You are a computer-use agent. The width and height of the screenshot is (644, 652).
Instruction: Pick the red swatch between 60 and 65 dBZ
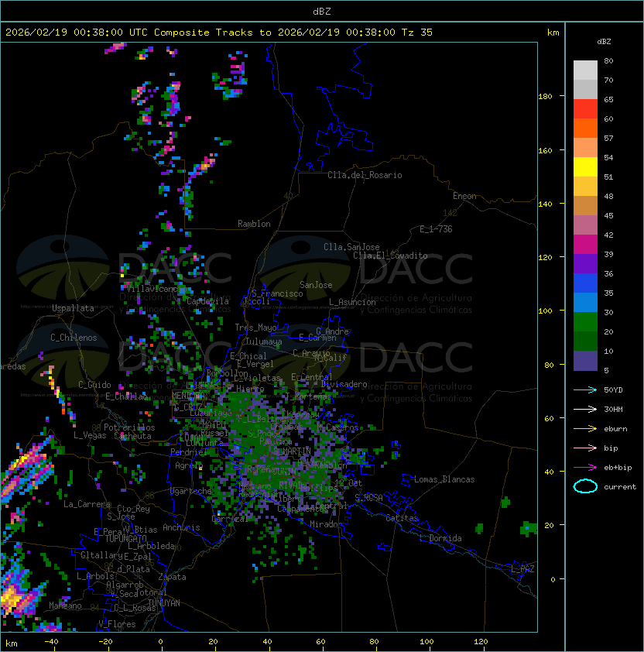click(x=585, y=109)
